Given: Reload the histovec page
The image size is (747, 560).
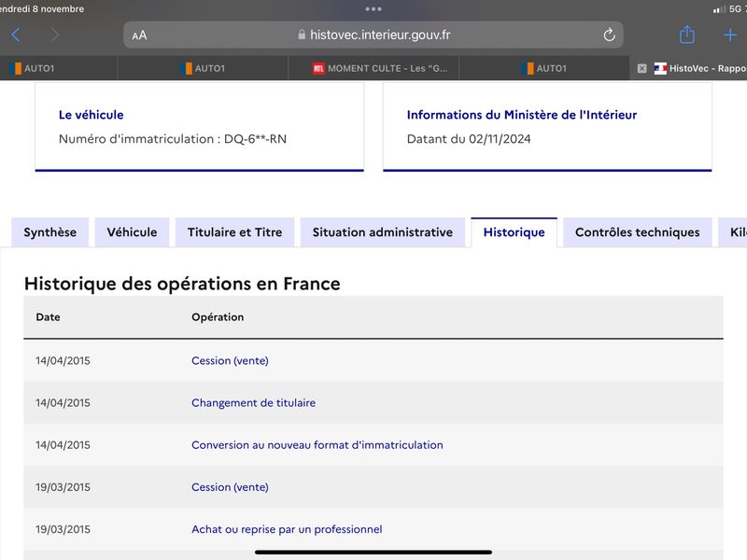Looking at the screenshot, I should coord(609,35).
